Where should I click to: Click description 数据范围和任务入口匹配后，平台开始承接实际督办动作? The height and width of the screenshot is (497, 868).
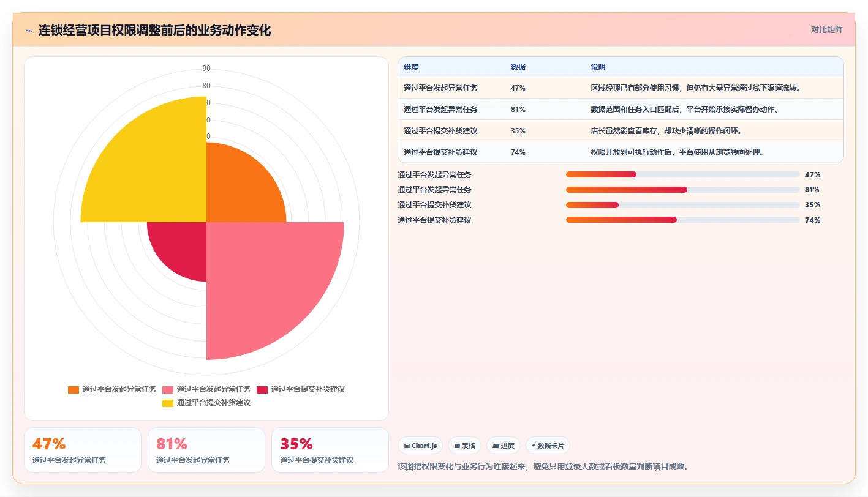684,110
